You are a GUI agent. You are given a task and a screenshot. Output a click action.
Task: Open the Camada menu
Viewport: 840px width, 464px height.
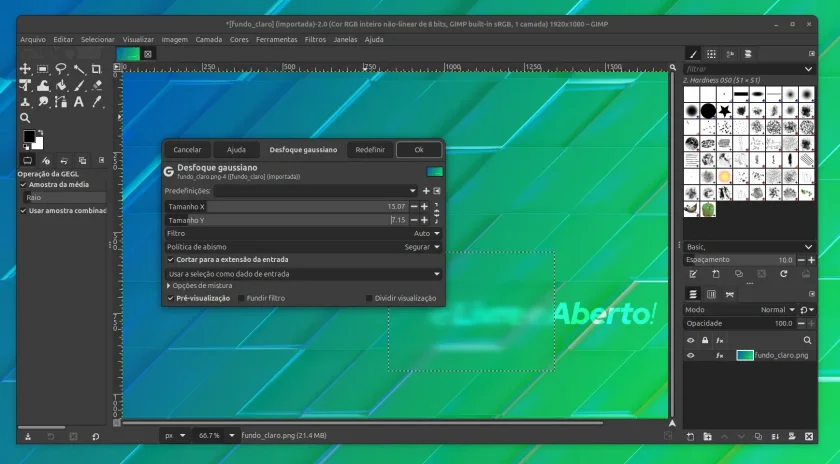[x=208, y=40]
